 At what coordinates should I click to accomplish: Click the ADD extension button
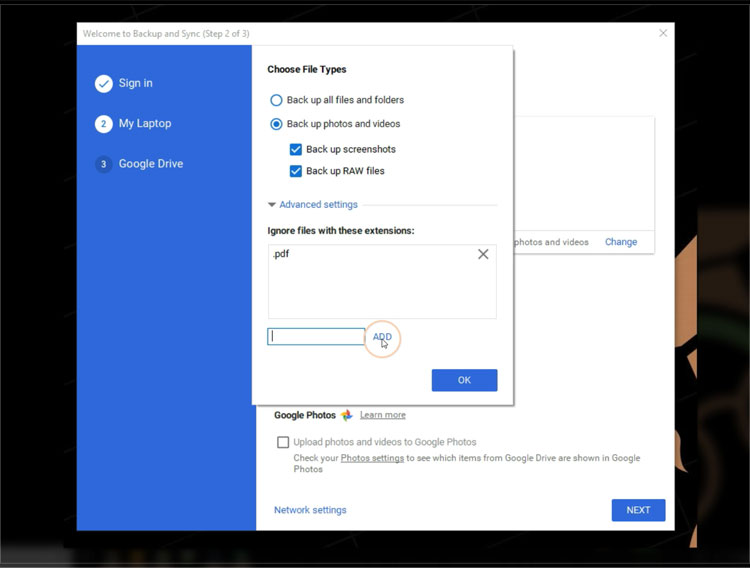pos(382,337)
